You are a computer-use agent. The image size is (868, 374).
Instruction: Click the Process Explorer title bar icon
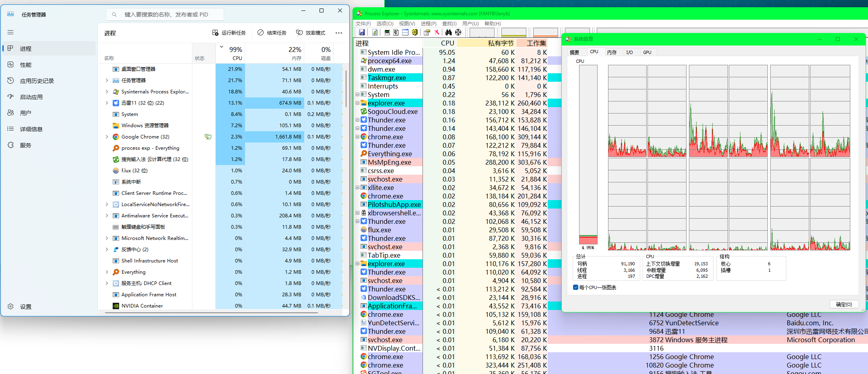pyautogui.click(x=359, y=14)
